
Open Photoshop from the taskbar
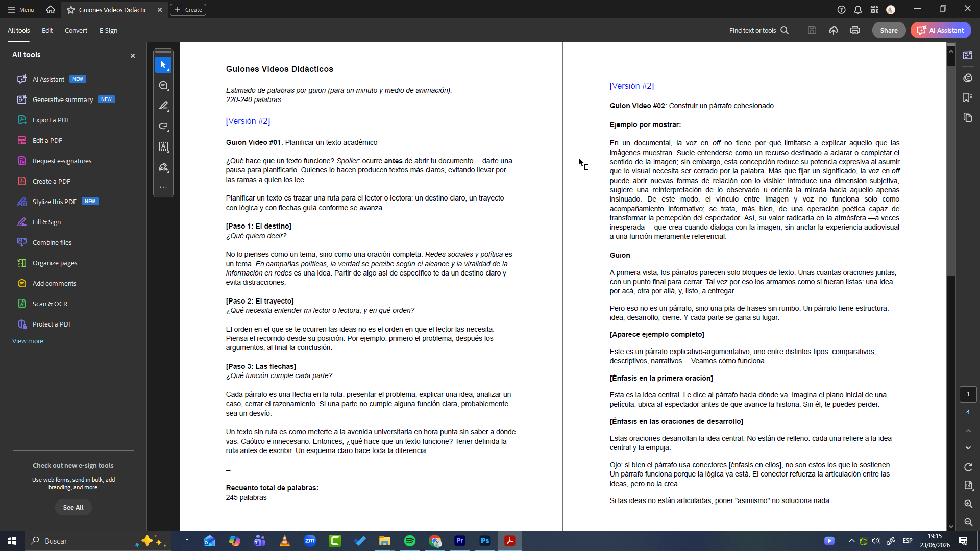(x=485, y=541)
